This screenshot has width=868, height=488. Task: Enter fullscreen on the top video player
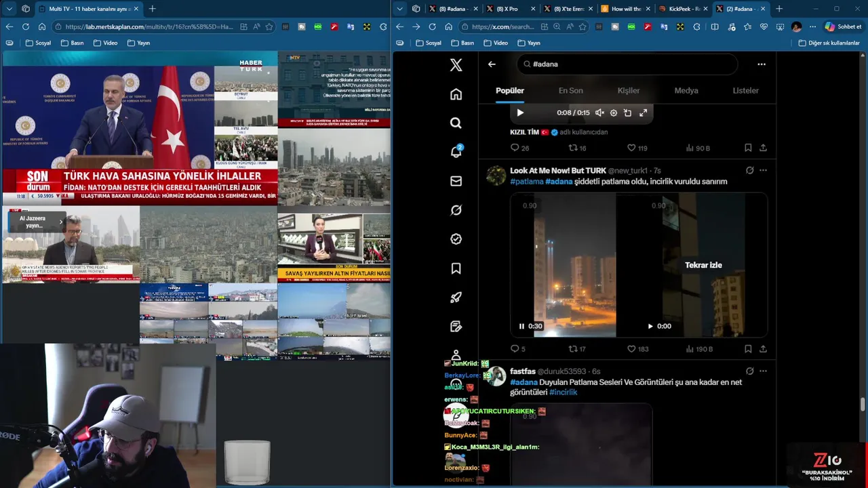click(x=643, y=113)
